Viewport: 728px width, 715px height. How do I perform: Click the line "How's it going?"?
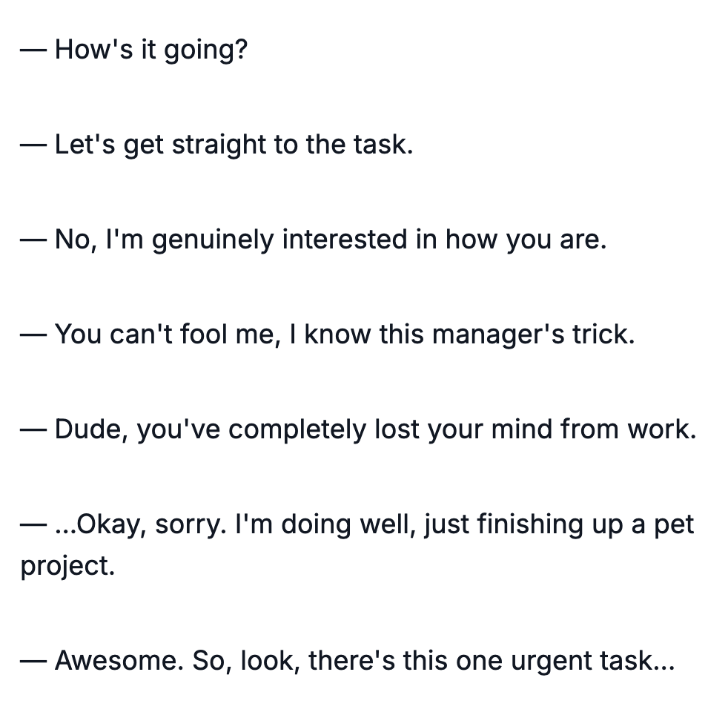coord(150,50)
